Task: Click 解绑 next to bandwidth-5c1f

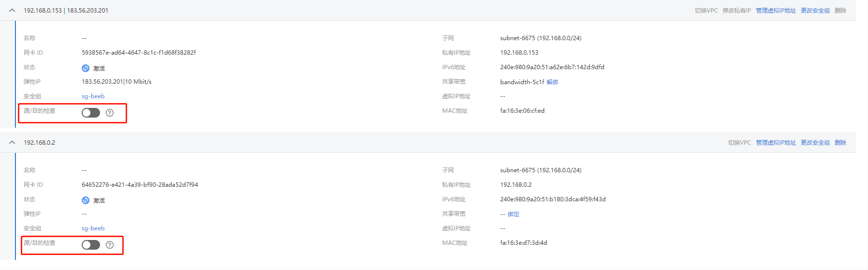Action: pos(552,82)
